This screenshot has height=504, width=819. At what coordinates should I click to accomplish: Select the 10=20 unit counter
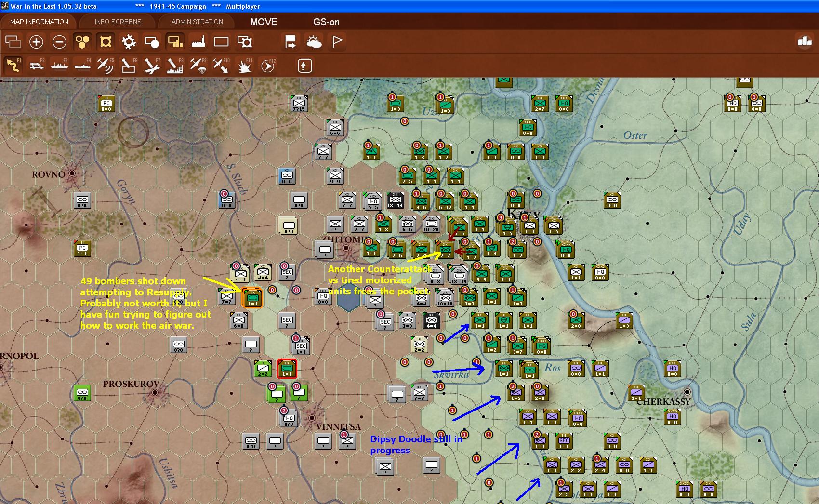click(x=431, y=224)
